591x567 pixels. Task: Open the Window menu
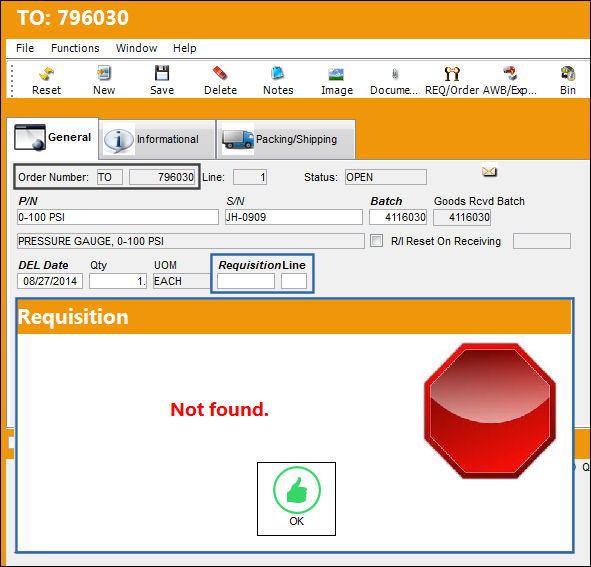click(x=136, y=48)
